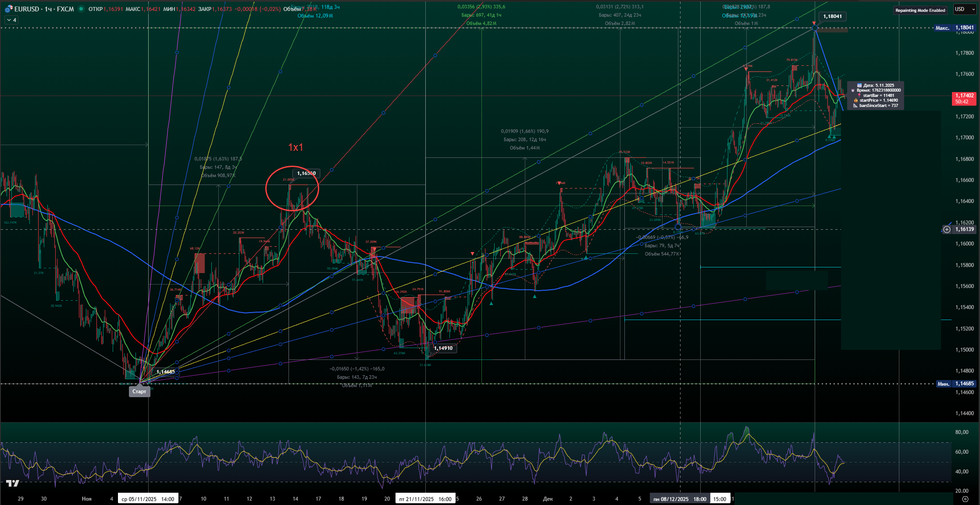The height and width of the screenshot is (505, 980).
Task: Click the TradingView logo in bottom-left corner
Action: tap(13, 484)
